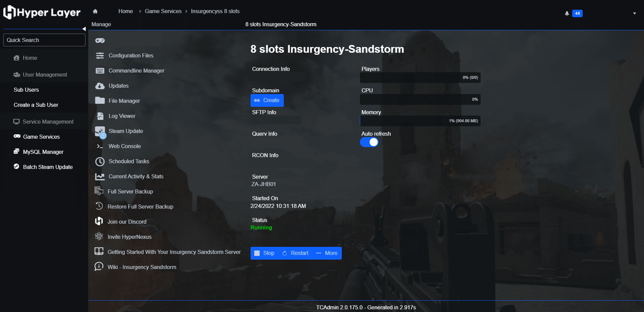Click the User Management users icon

tap(17, 75)
